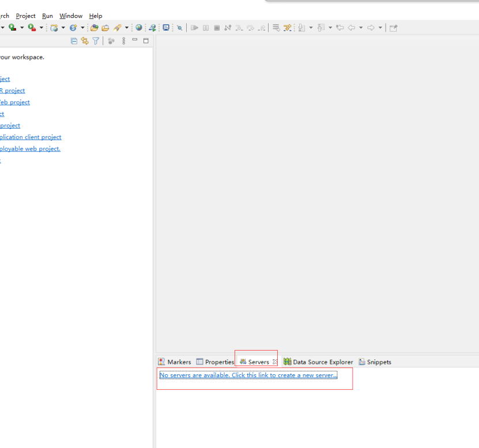Expand the Next Annotation dropdown arrow
Viewport: 479px width, 448px height.
coord(311,28)
